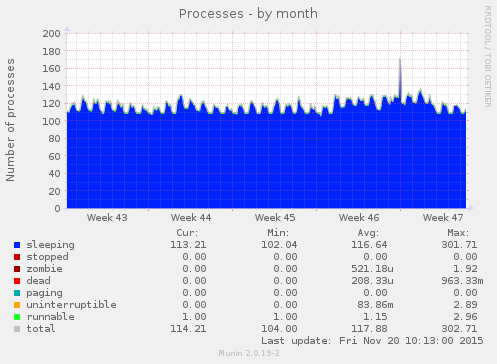
Task: Click total minimum value 104.00
Action: [x=279, y=329]
